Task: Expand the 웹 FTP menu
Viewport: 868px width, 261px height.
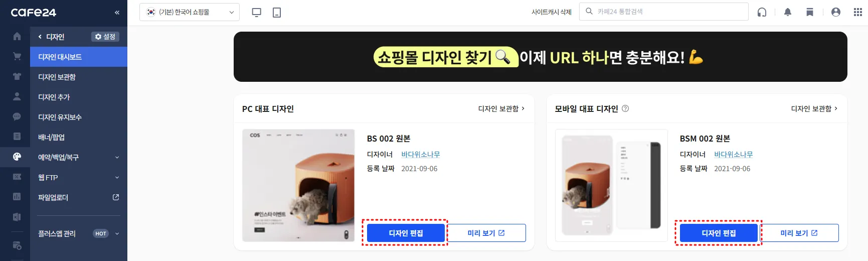Action: pyautogui.click(x=79, y=177)
